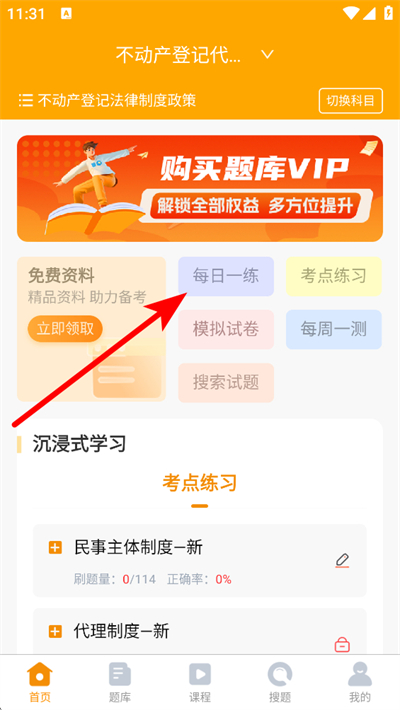Viewport: 400px width, 710px height.
Task: Open 每日一练 daily practice
Action: [226, 276]
